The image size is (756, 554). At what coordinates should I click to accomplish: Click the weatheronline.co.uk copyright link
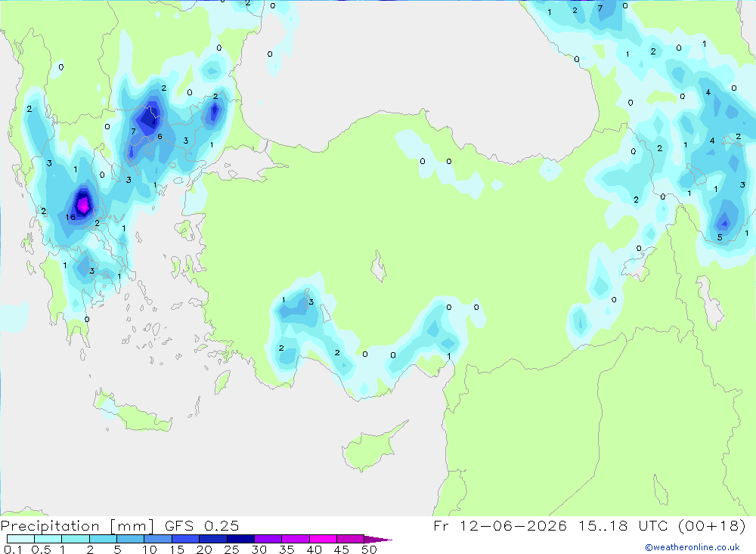point(692,547)
